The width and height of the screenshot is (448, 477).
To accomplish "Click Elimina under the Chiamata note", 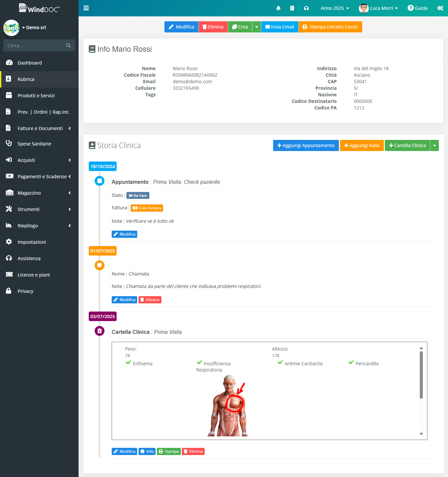I will pyautogui.click(x=150, y=300).
